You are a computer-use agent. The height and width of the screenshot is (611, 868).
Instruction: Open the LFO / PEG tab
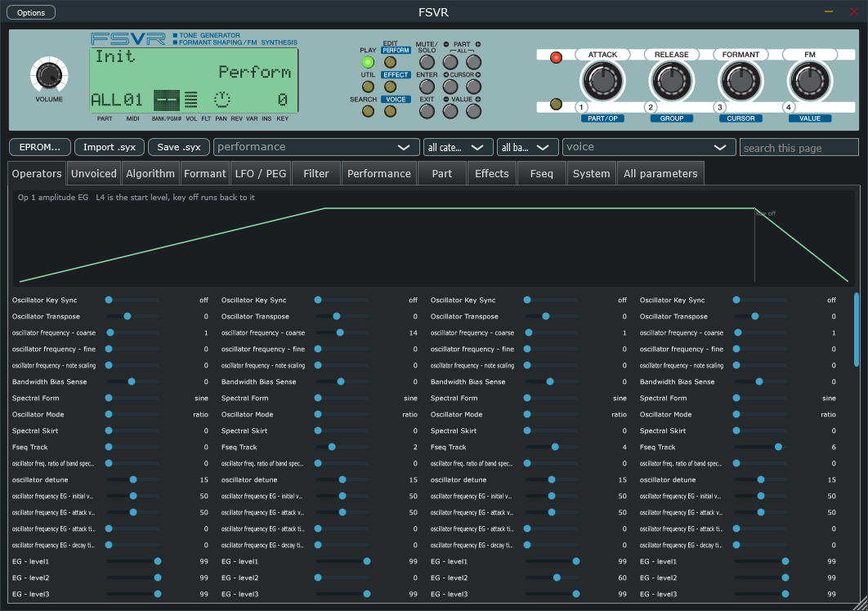(x=260, y=173)
